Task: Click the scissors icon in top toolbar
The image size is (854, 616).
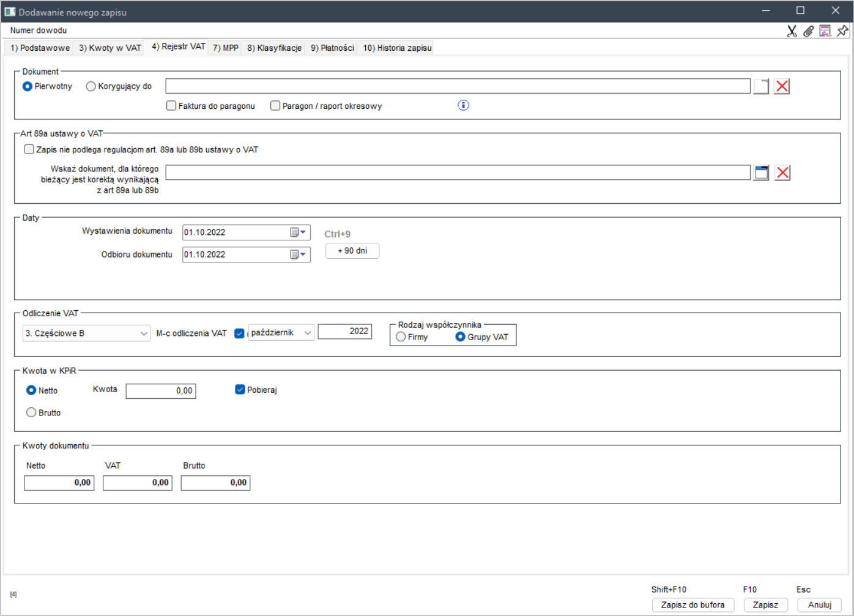Action: coord(792,31)
